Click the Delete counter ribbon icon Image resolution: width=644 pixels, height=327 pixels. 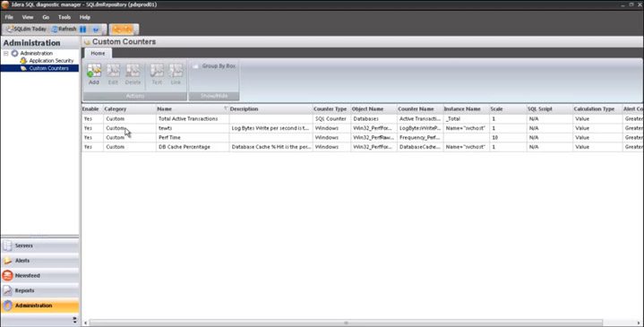click(x=133, y=74)
